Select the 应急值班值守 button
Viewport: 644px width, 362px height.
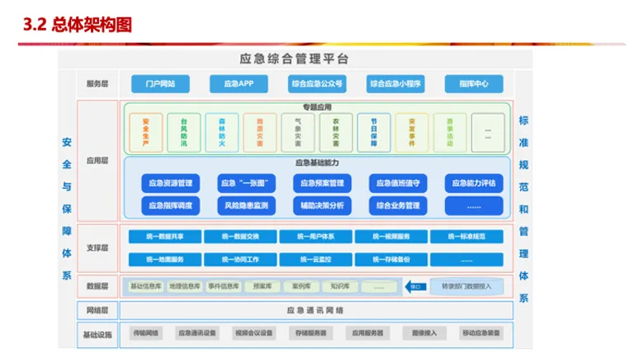(398, 183)
